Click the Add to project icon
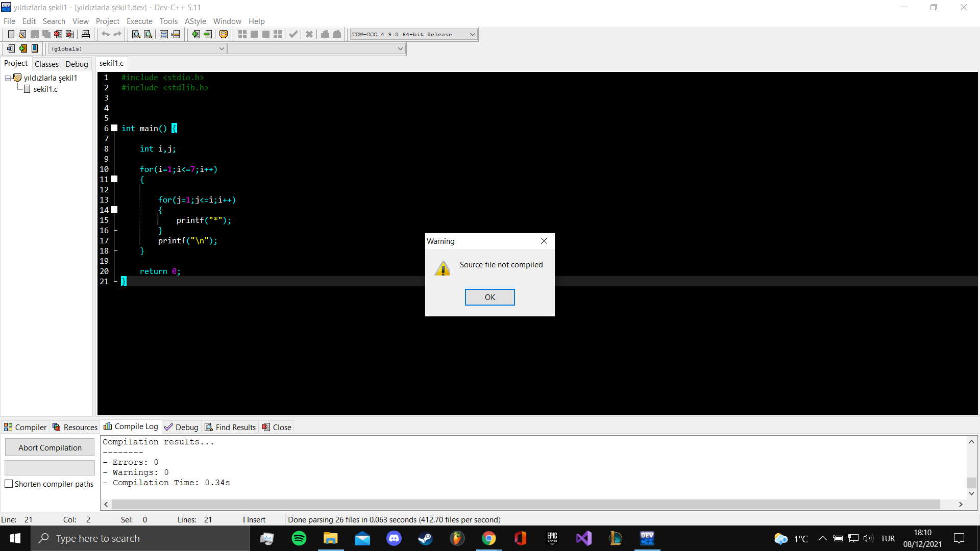 (195, 34)
